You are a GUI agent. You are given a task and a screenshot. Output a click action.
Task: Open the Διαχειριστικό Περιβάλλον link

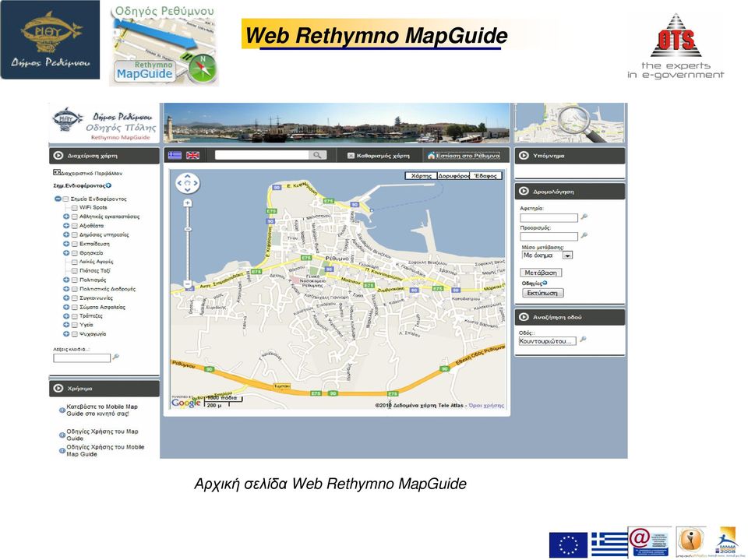tap(92, 173)
